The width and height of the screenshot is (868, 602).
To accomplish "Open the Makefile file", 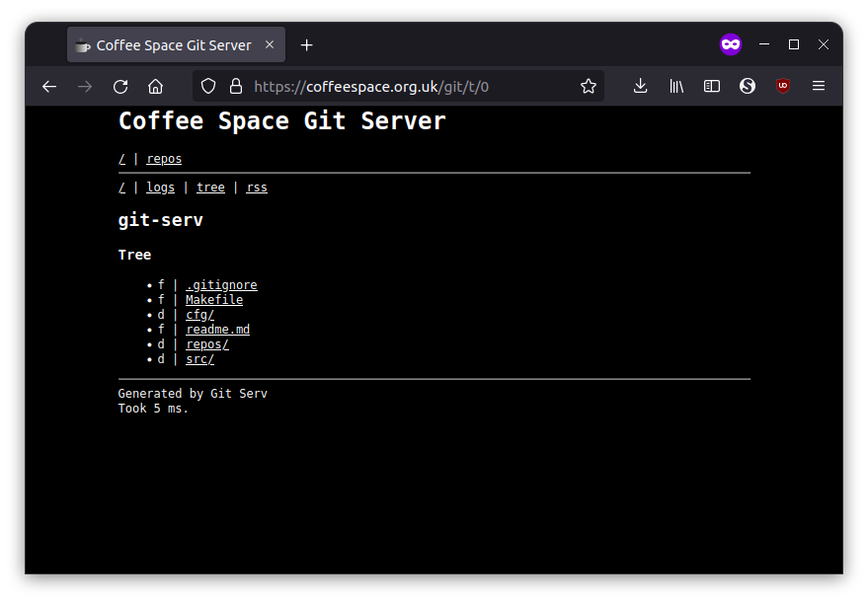I will pos(214,299).
